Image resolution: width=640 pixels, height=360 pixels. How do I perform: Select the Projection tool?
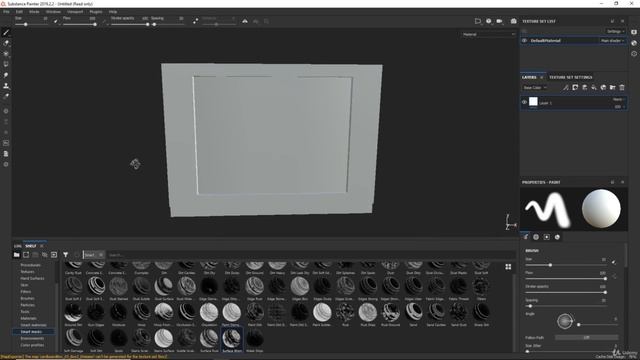6,53
